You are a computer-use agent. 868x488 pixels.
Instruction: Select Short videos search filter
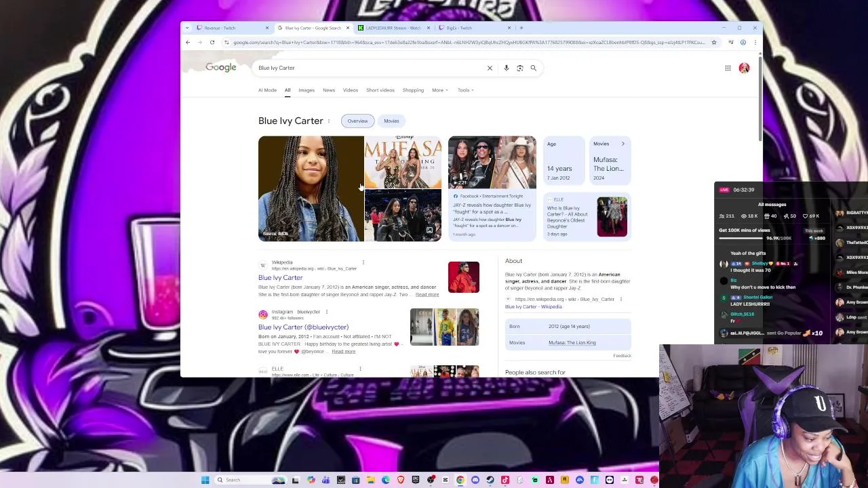380,90
